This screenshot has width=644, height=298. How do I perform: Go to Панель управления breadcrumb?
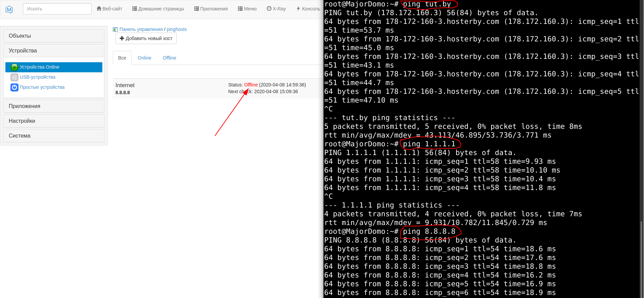(x=141, y=30)
